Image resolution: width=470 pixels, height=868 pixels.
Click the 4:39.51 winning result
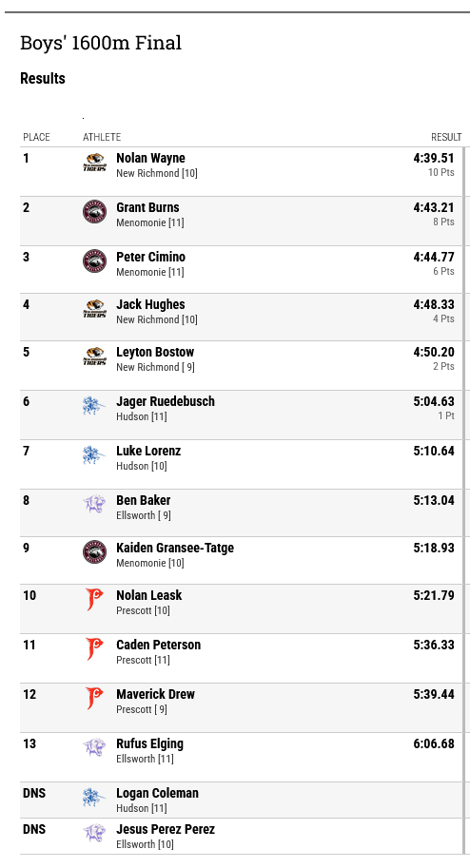pyautogui.click(x=434, y=159)
